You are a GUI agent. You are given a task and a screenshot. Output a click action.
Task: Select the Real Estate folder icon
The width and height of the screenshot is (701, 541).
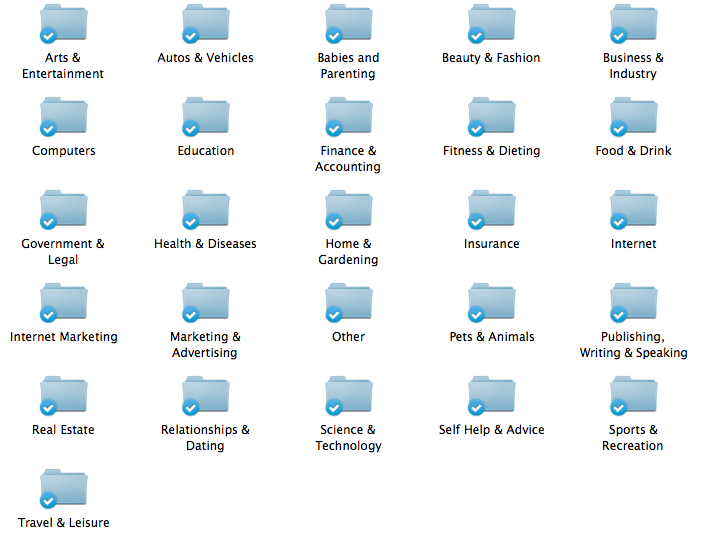(x=64, y=396)
